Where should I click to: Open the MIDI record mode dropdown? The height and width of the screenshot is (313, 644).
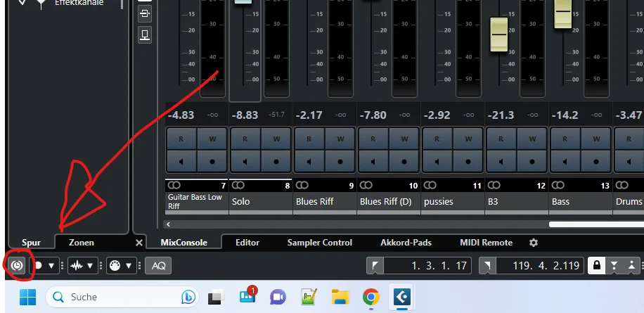[129, 266]
